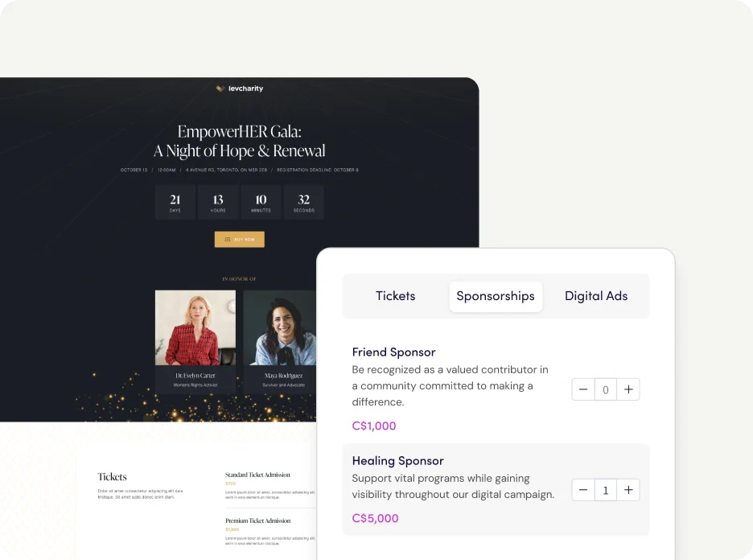This screenshot has width=753, height=560.
Task: Select Dr. Evelyn Carter's portrait photo
Action: pos(195,327)
